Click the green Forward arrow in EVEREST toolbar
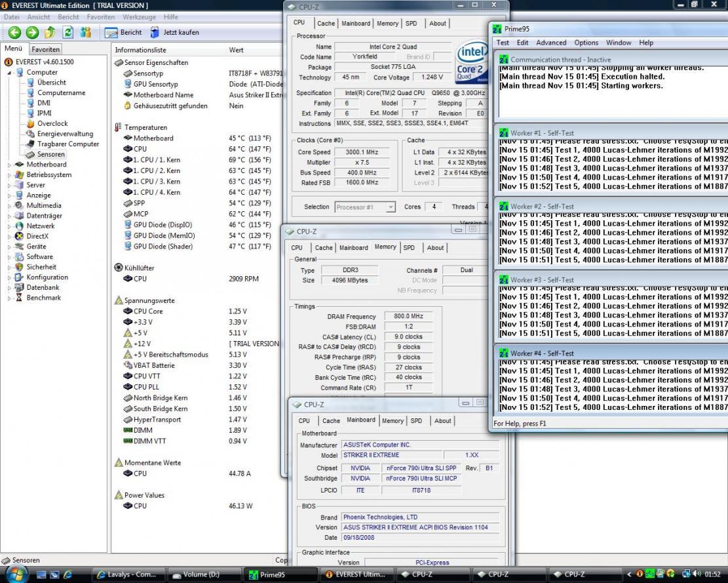Screen dimensions: 728x583 [x=32, y=32]
